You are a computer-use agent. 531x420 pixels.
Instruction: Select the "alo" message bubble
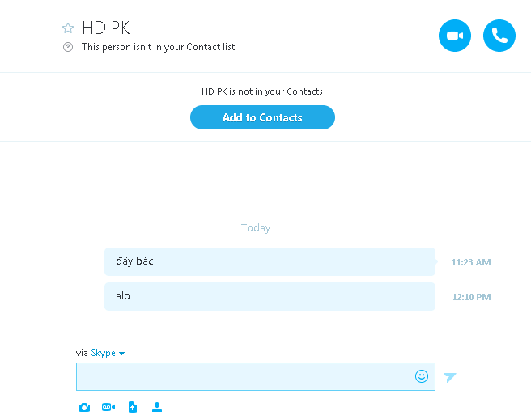pyautogui.click(x=270, y=296)
